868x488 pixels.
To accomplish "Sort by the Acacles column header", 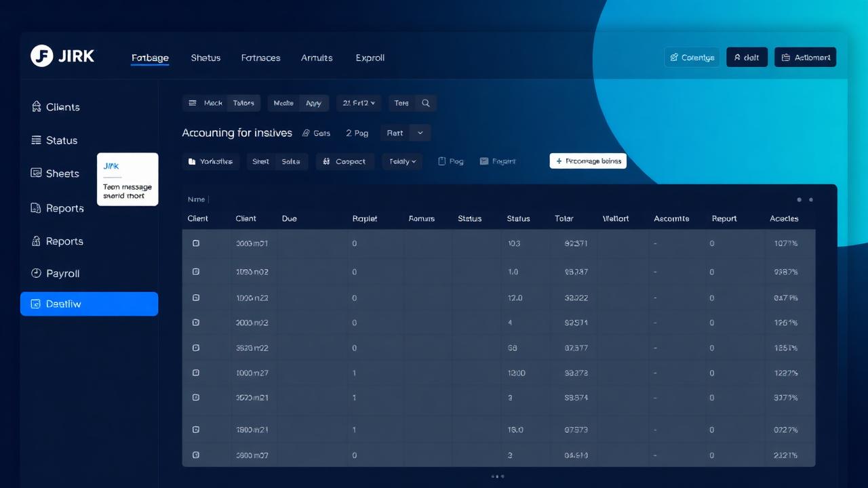I will (784, 218).
